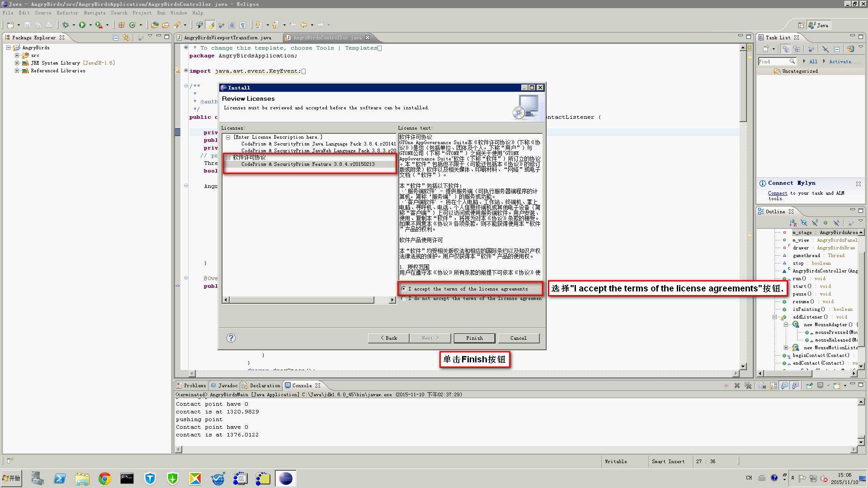Open Outline view menu triangle
868x488 pixels.
click(x=861, y=221)
